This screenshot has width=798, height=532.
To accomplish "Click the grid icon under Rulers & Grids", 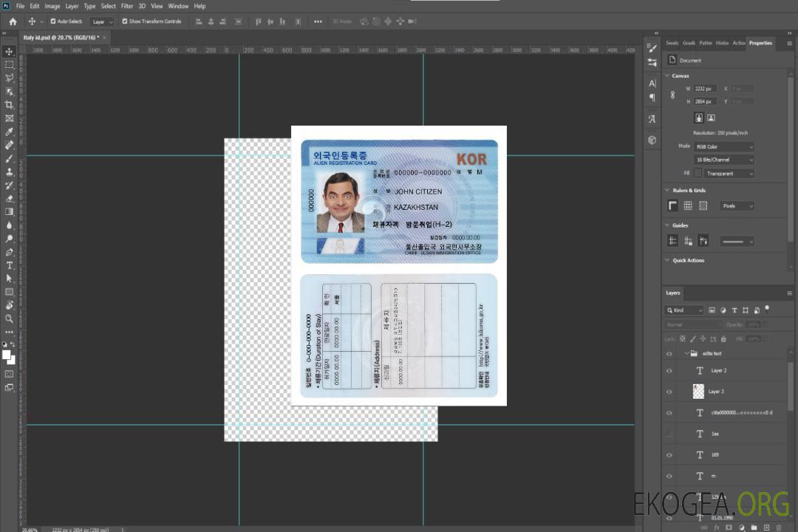I will 688,205.
